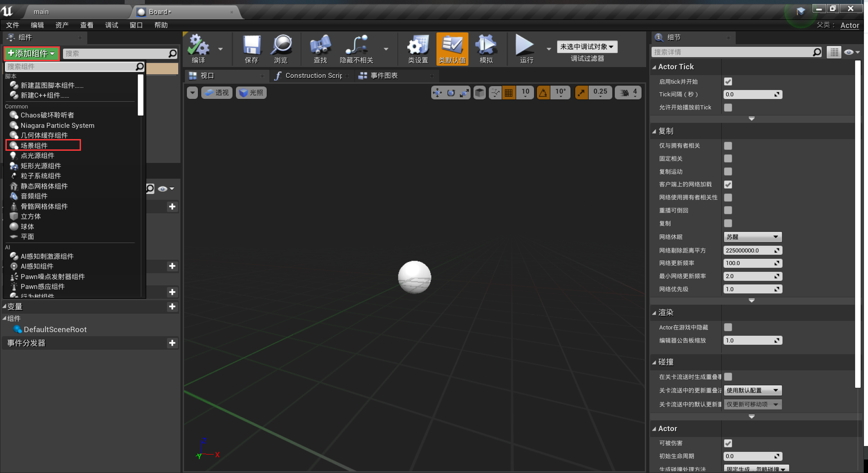Switch to the 事件图表 tab
Viewport: 868px width, 473px height.
click(x=384, y=76)
